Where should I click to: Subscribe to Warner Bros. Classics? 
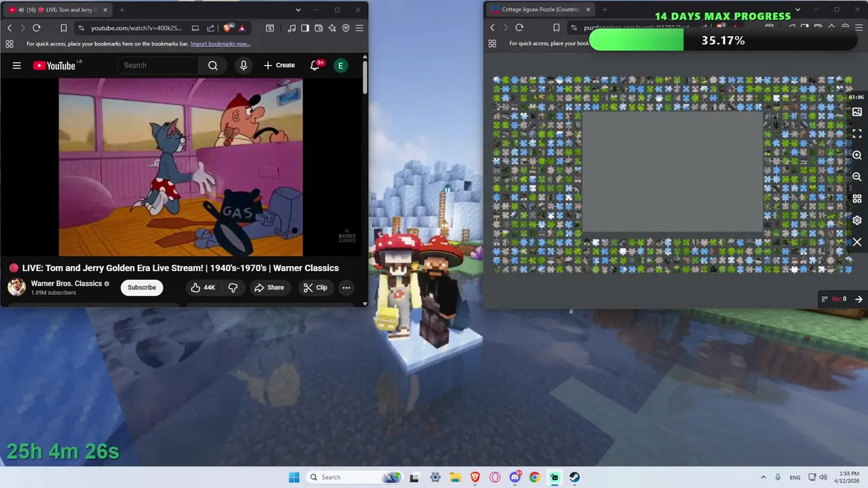click(142, 287)
